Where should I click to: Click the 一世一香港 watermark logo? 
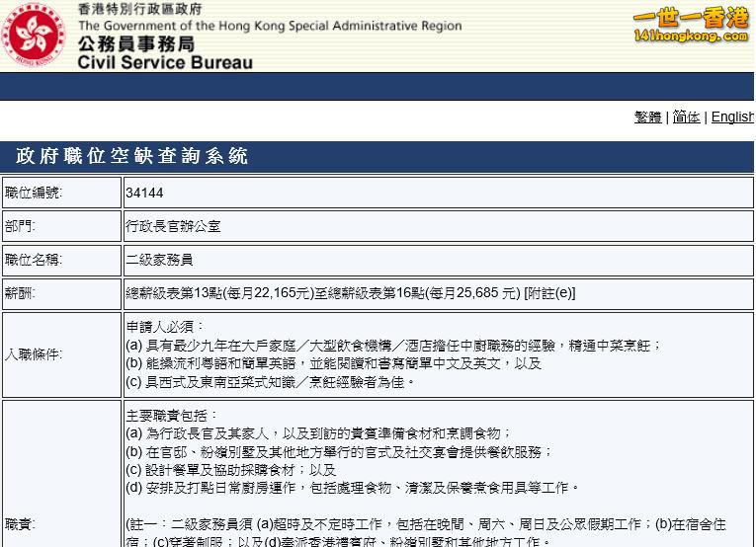point(691,25)
